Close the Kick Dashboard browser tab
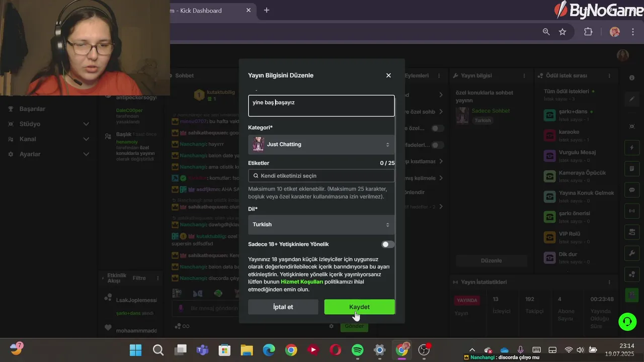Viewport: 644px width, 362px height. [249, 10]
